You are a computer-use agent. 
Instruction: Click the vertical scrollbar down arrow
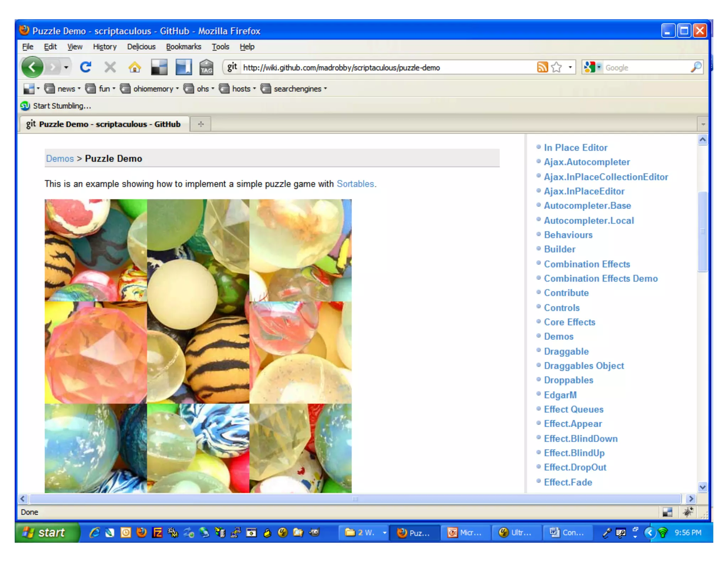[x=702, y=487]
